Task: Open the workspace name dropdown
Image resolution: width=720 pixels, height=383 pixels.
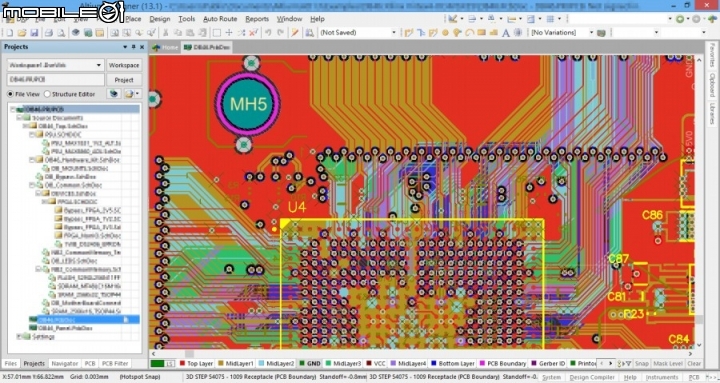Action: tap(99, 65)
